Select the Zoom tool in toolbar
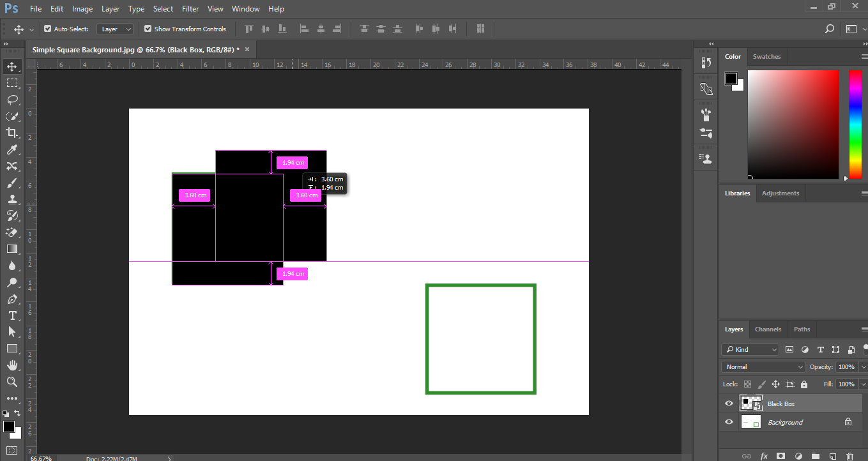This screenshot has width=868, height=461. pyautogui.click(x=12, y=382)
